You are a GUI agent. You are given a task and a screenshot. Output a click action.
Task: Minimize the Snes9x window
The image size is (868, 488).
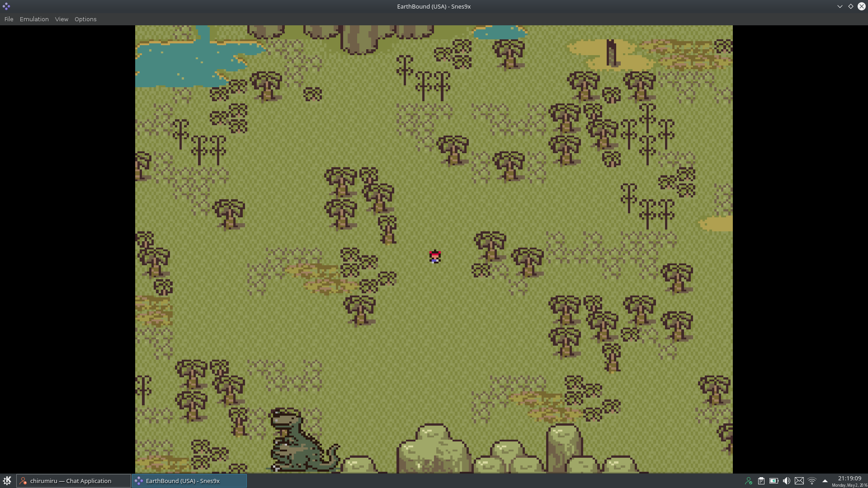point(840,6)
